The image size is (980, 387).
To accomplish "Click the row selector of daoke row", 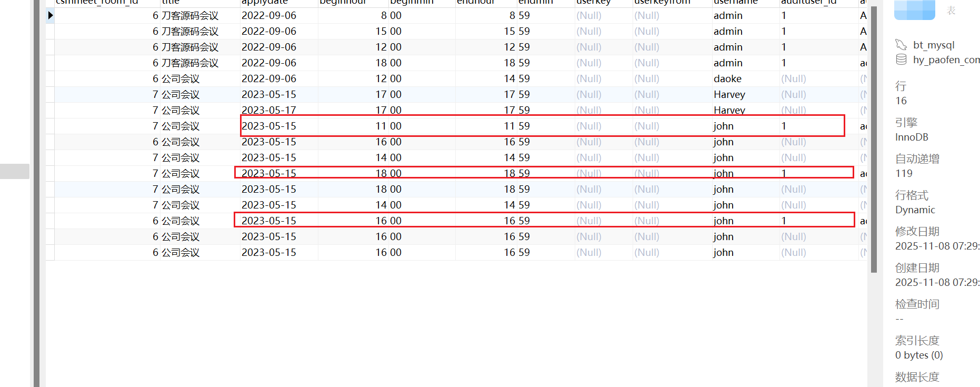I will tap(51, 78).
